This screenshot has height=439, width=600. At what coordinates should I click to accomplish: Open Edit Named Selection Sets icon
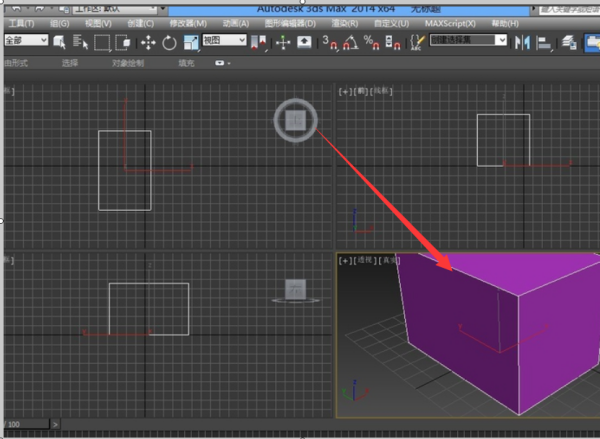417,42
